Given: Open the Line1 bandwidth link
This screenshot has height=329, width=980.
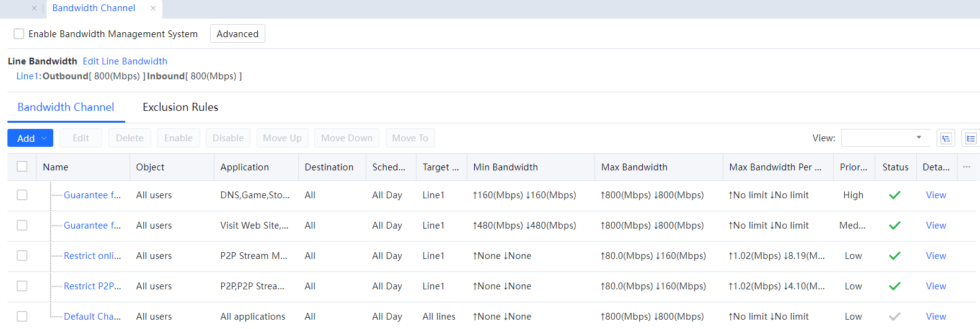Looking at the screenshot, I should pos(28,76).
